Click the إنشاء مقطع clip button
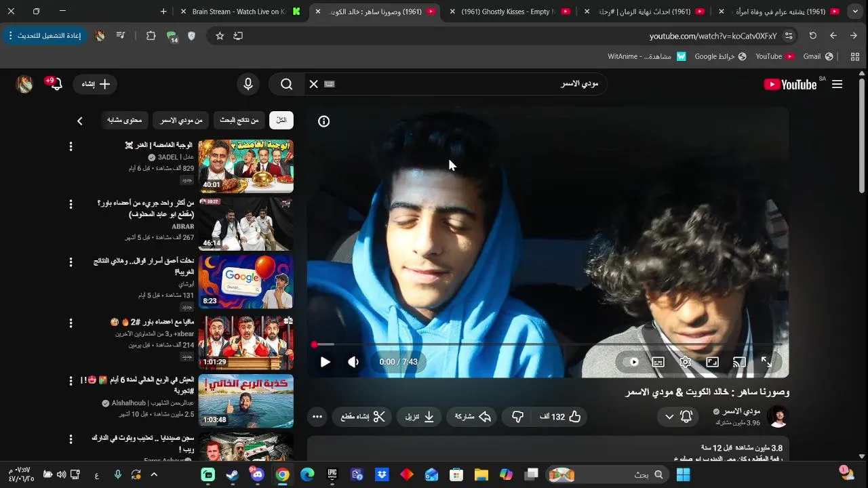868x488 pixels. [363, 417]
